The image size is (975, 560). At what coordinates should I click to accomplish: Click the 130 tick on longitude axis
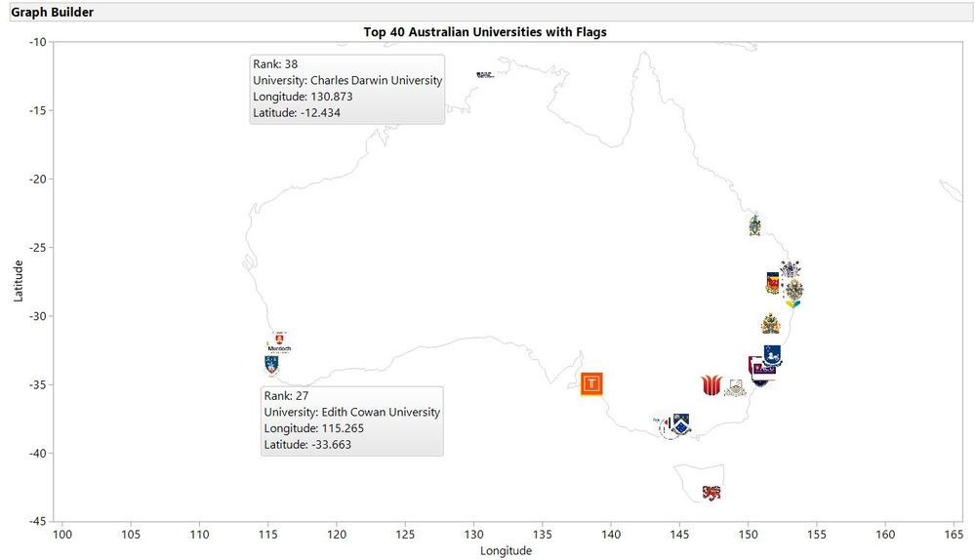click(x=473, y=535)
